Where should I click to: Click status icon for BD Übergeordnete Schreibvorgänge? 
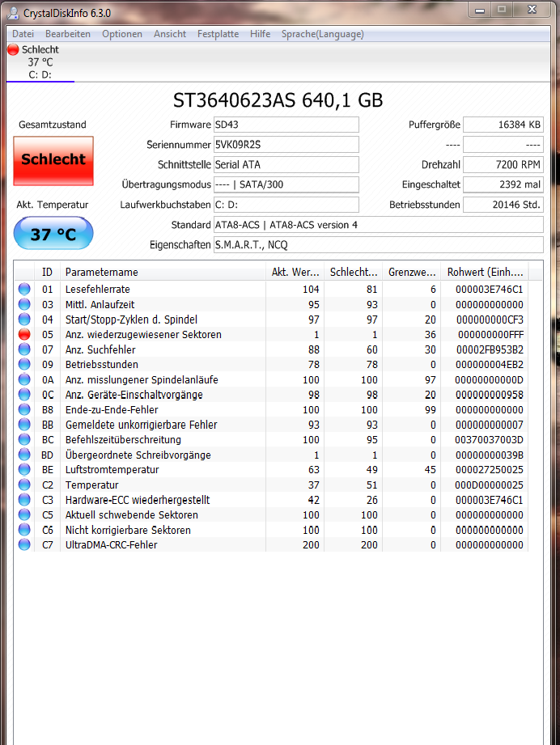tap(24, 455)
